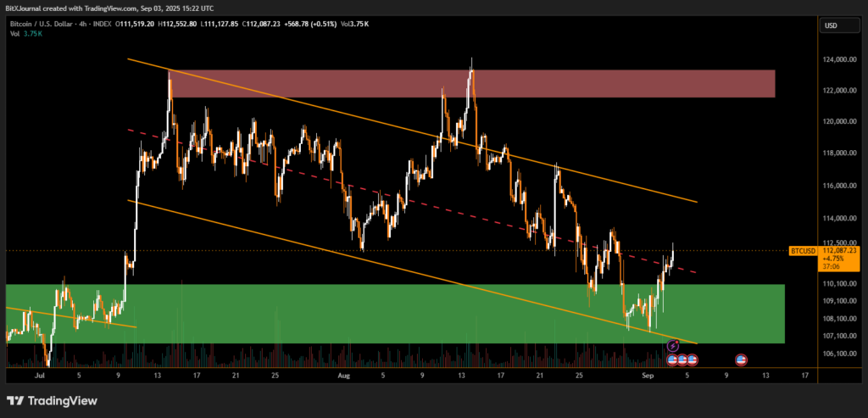Click the 106,100.00 price axis label
This screenshot has height=418, width=868.
coord(839,354)
